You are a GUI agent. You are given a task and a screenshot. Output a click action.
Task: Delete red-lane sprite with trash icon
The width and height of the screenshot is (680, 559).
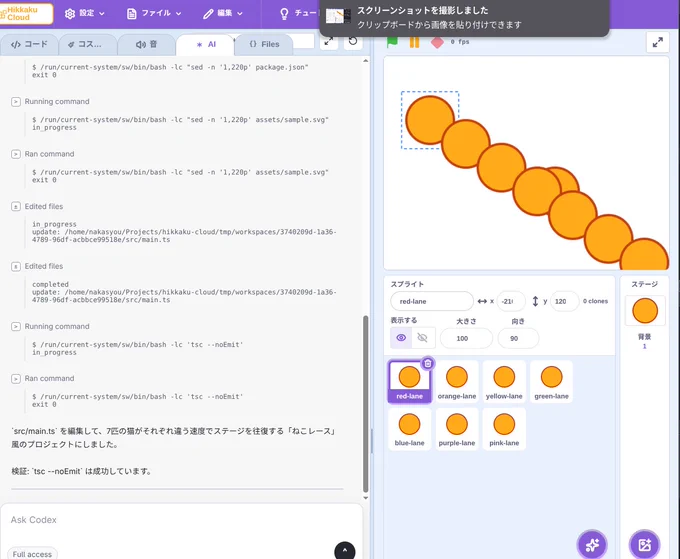pos(428,363)
